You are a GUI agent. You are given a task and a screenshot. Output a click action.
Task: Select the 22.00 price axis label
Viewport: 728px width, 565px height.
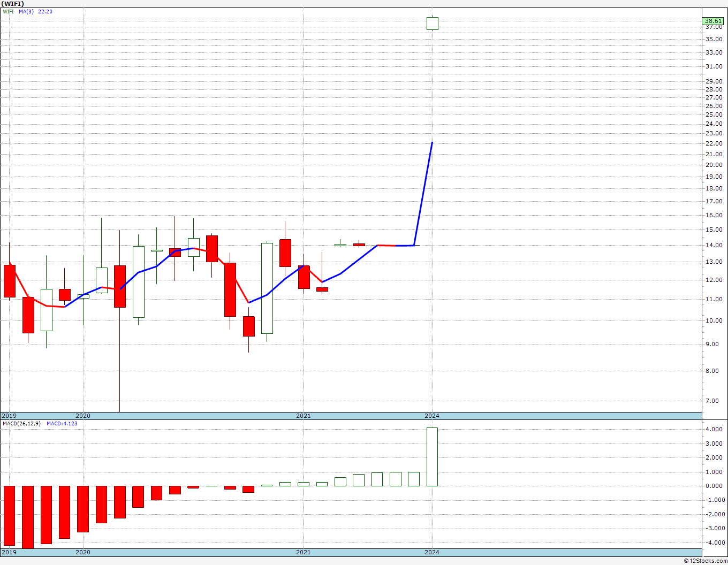tap(714, 143)
